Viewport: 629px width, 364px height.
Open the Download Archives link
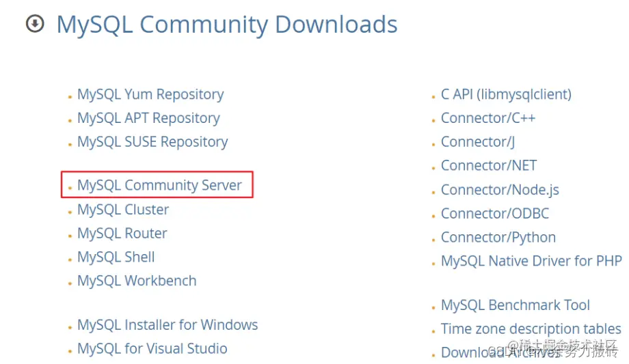pos(500,352)
